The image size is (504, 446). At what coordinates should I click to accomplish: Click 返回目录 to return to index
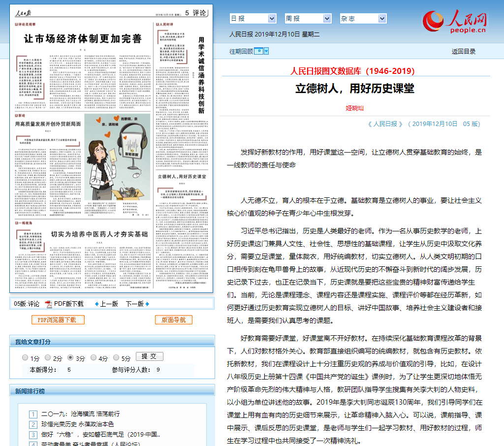[x=463, y=51]
